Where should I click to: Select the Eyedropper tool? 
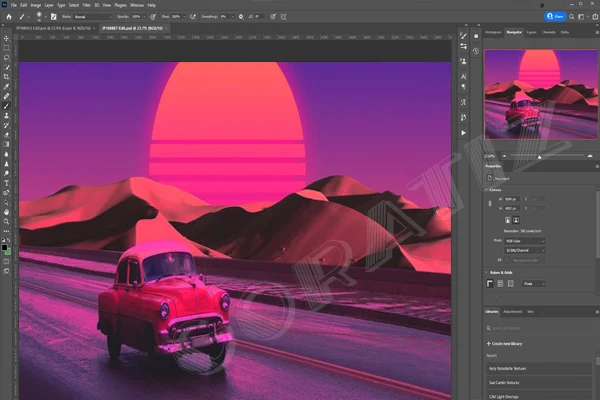pos(6,87)
